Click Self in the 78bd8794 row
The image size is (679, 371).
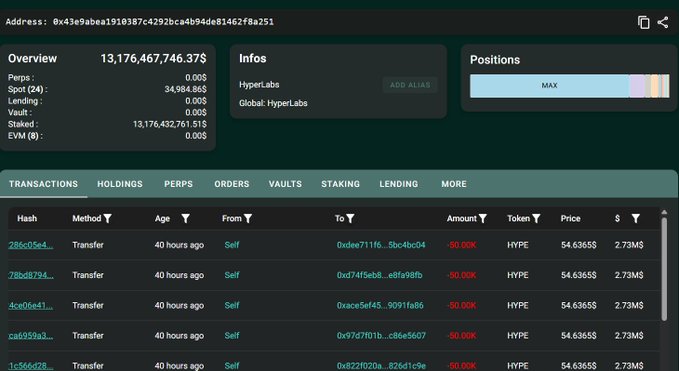tap(232, 275)
